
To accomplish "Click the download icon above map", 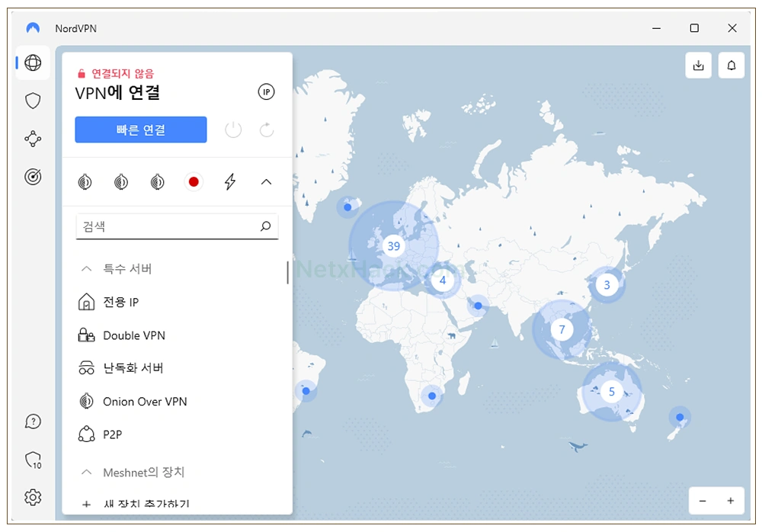I will 698,65.
